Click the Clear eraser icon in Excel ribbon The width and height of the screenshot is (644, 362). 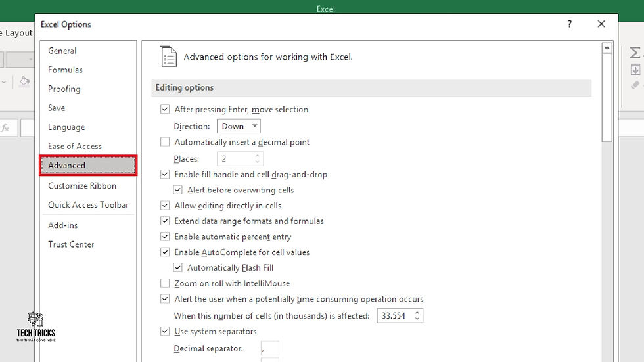pos(635,85)
